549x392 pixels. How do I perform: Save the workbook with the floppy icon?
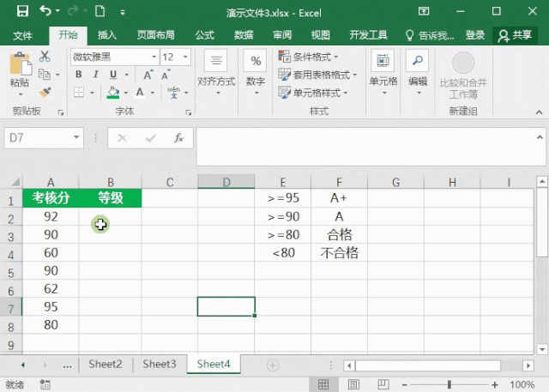tap(22, 11)
